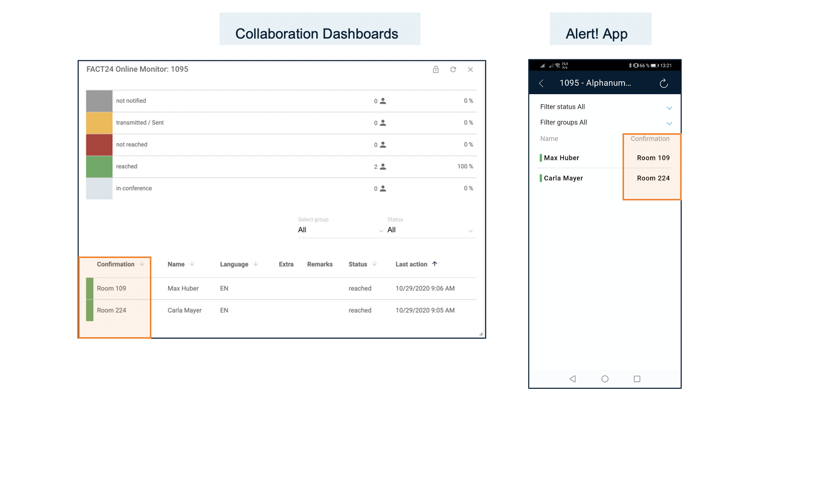Refresh the alarm in Alert! App
Viewport: 820px width, 504px height.
[x=664, y=83]
